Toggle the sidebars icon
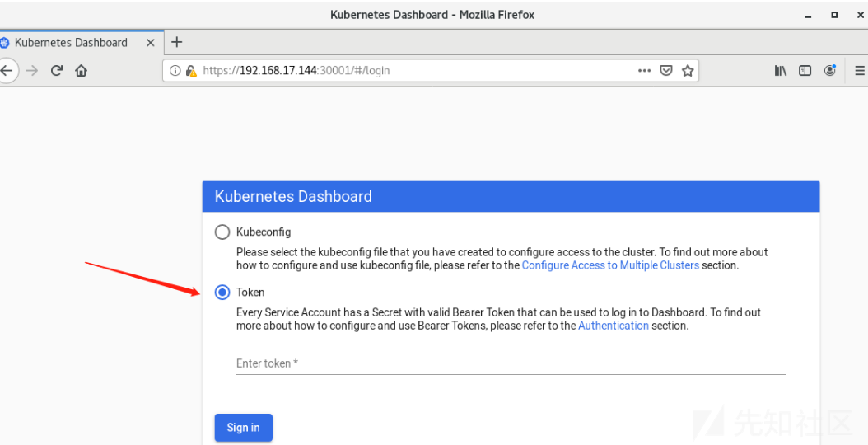Viewport: 868px width, 445px height. (805, 70)
